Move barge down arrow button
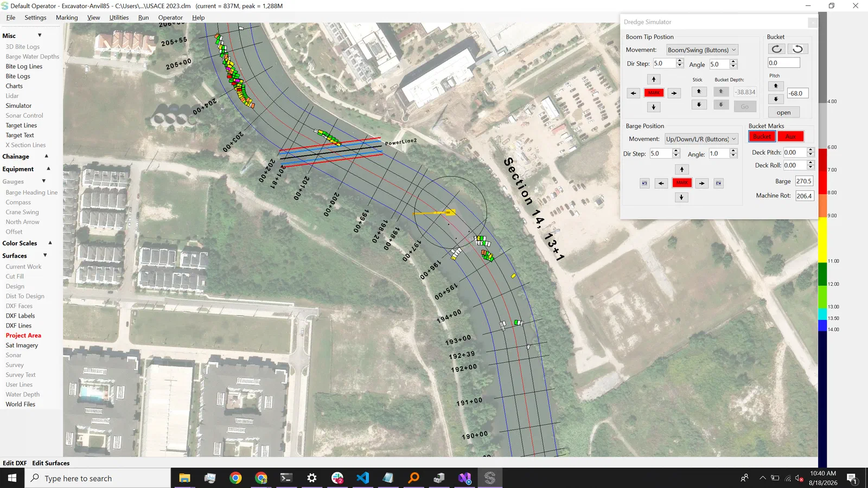The image size is (868, 488). (682, 197)
